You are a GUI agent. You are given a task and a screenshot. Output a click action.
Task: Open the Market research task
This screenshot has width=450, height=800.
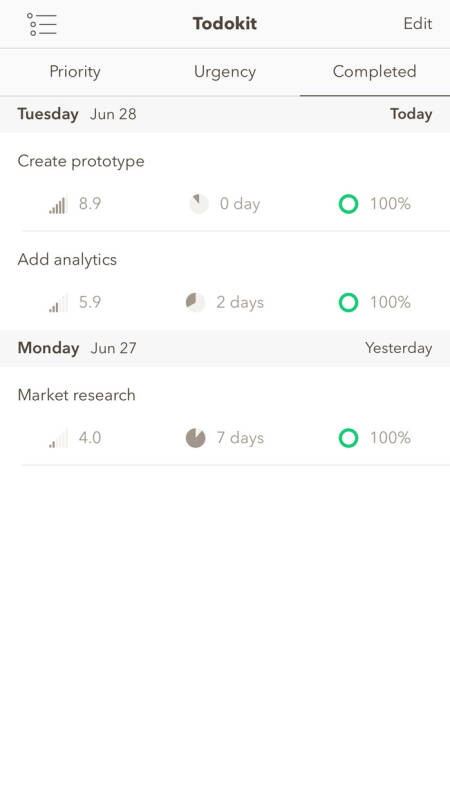225,416
